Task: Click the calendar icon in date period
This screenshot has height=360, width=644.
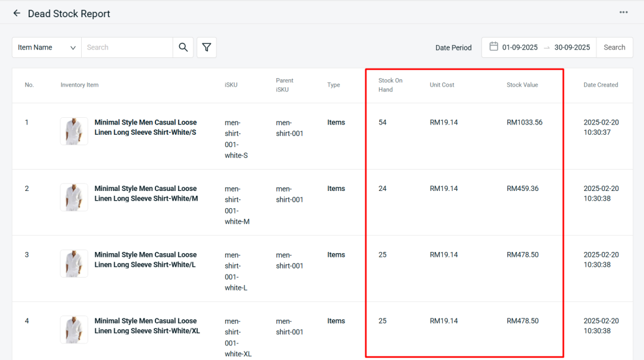Action: click(x=493, y=47)
